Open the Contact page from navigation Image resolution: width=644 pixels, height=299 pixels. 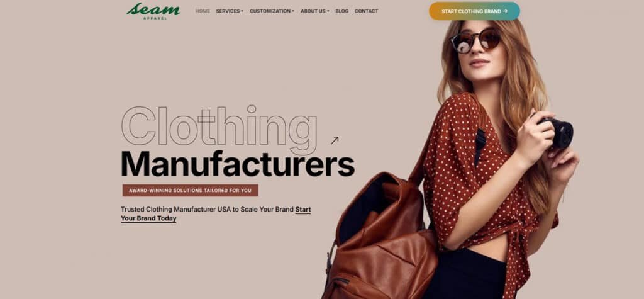click(x=367, y=11)
